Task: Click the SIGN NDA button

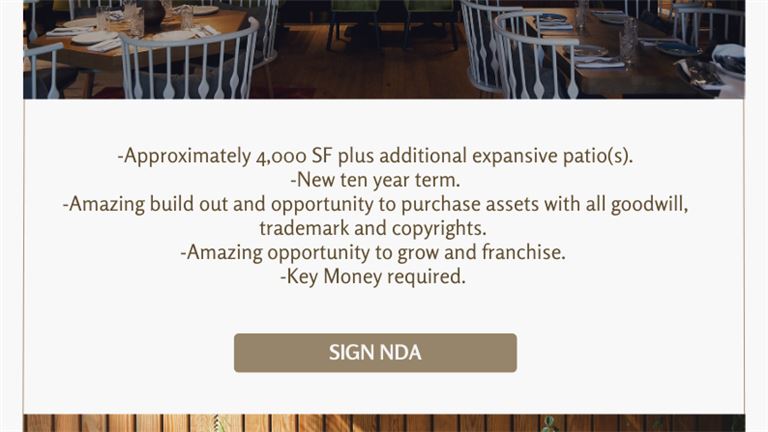Action: click(x=375, y=353)
